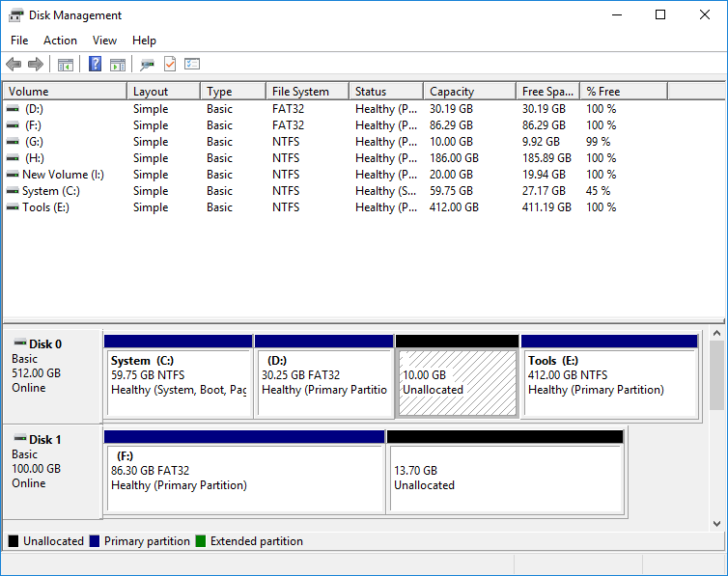Click the Settings checklist toolbar icon
Viewport: 728px width, 576px height.
coord(192,65)
